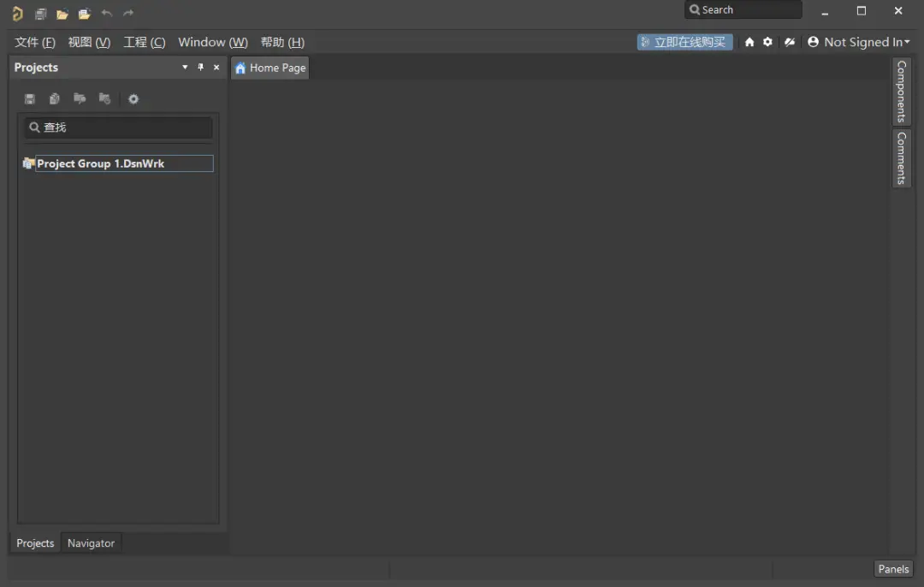This screenshot has height=587, width=924.
Task: Click the Undo arrow in title bar
Action: click(x=107, y=13)
